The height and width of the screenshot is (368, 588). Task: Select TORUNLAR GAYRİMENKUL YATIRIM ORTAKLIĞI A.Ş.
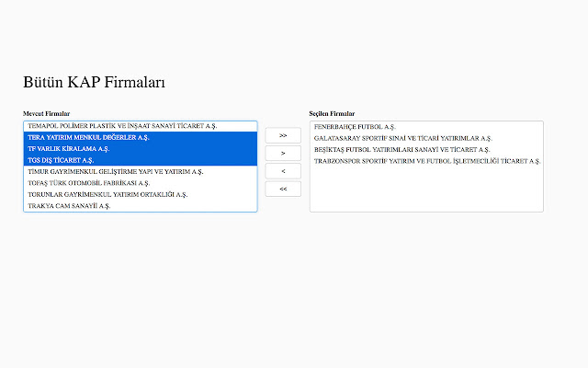(x=141, y=194)
